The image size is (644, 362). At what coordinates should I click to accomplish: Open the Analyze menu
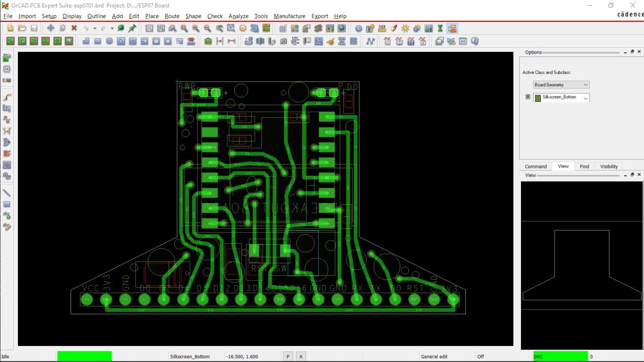[x=238, y=16]
